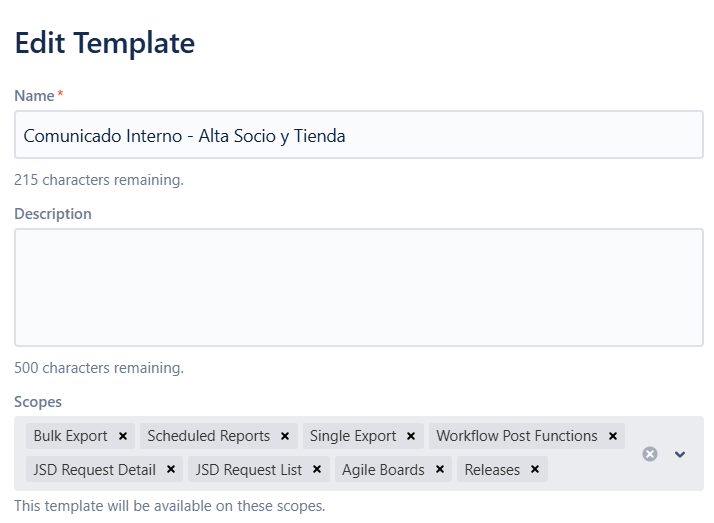714x523 pixels.
Task: Click inside the Description text area
Action: 358,287
